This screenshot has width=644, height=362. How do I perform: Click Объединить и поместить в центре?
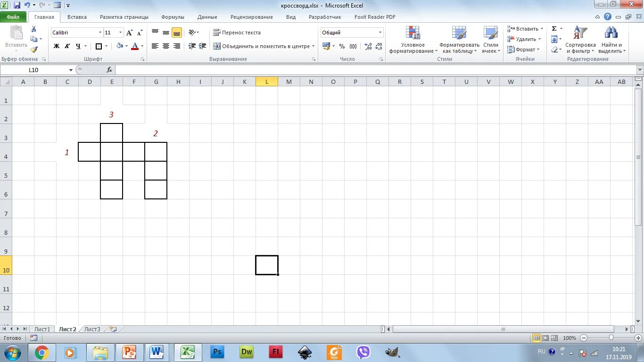coord(262,46)
